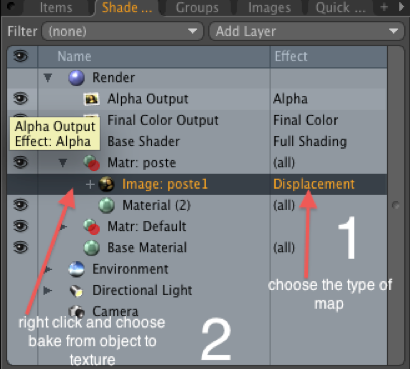This screenshot has width=410, height=369.
Task: Toggle eye for Base Material
Action: click(21, 248)
